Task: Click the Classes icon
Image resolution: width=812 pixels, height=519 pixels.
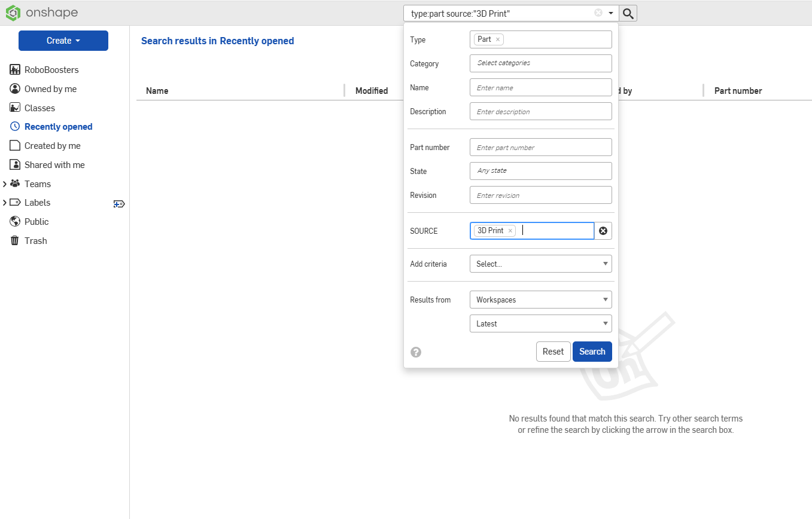Action: pyautogui.click(x=15, y=108)
